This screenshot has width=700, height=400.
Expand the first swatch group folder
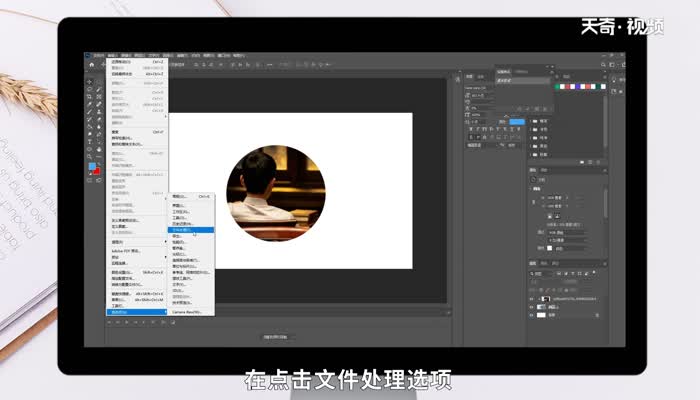[531, 121]
